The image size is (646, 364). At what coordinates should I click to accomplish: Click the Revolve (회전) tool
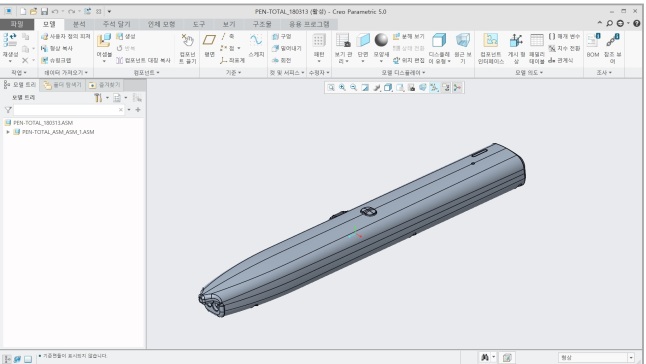[x=282, y=61]
